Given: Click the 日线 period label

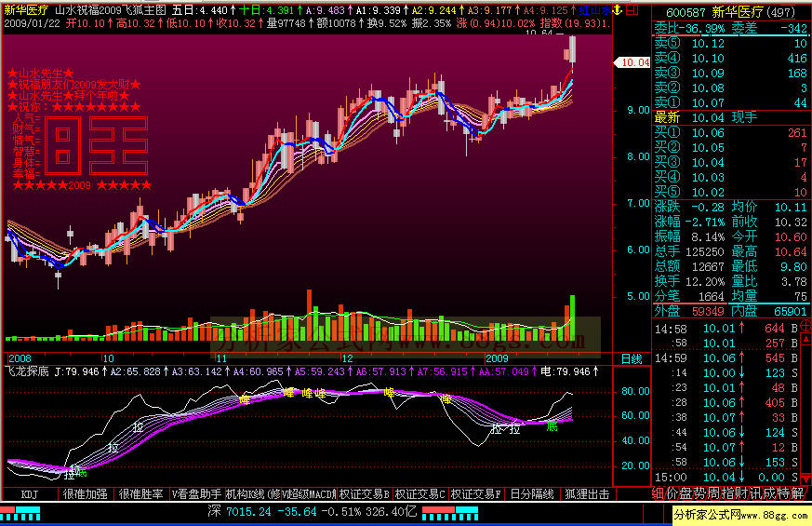Looking at the screenshot, I should [x=632, y=358].
